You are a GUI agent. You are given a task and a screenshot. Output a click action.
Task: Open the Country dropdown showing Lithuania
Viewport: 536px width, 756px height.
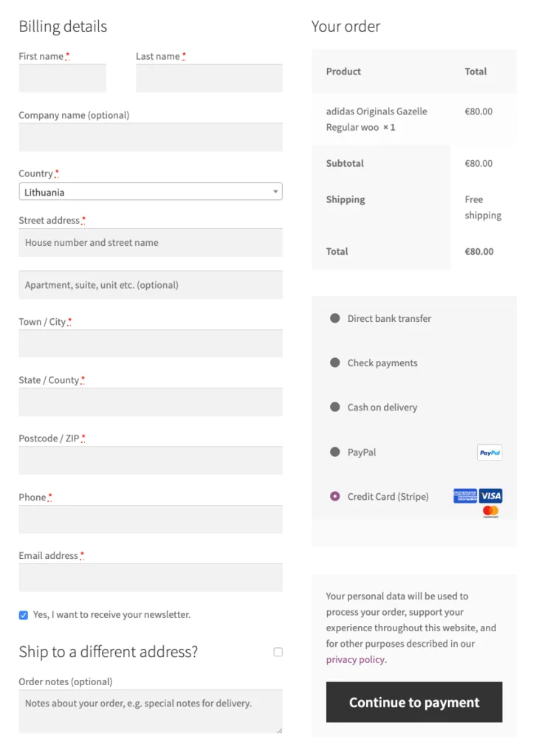(151, 191)
